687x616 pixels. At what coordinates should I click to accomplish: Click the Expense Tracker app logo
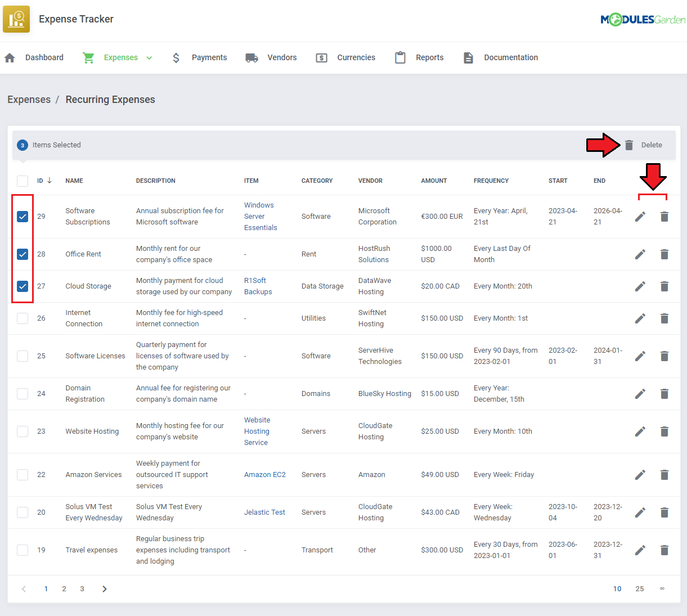pos(16,19)
